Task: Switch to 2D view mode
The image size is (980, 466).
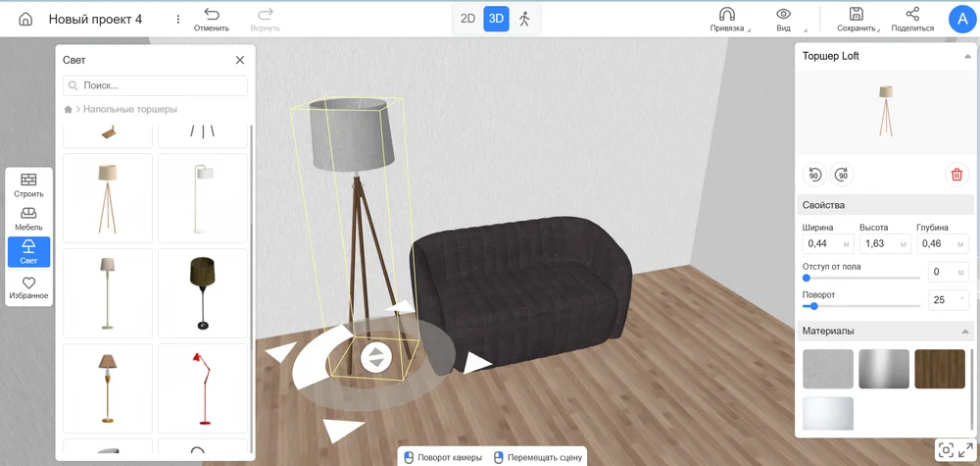Action: point(467,19)
